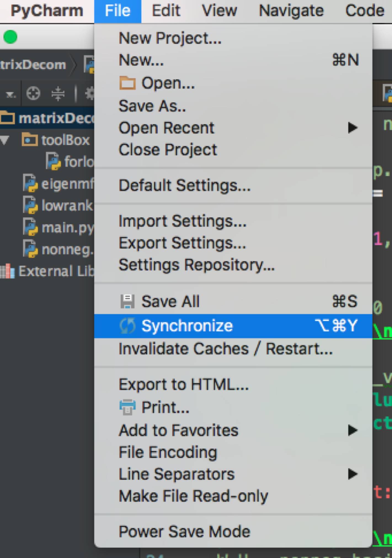Click the Python file icon in breadcrumb bar
The image size is (392, 558).
tap(89, 65)
